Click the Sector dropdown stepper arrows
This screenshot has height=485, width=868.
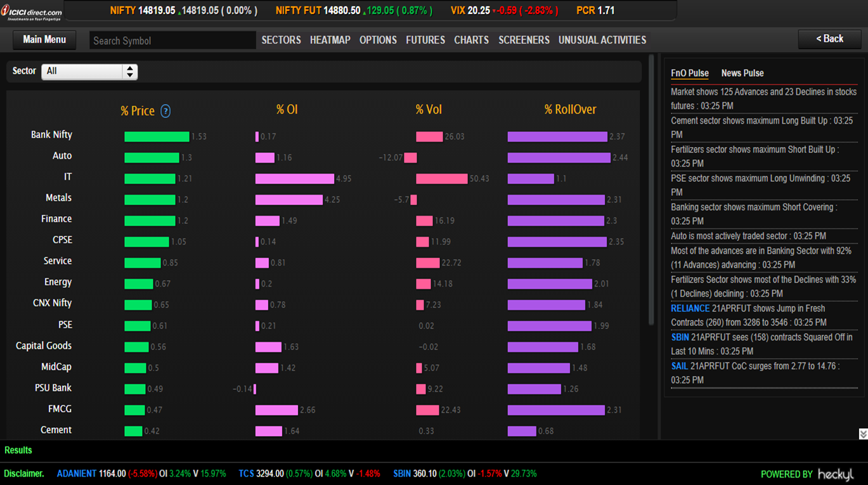130,71
